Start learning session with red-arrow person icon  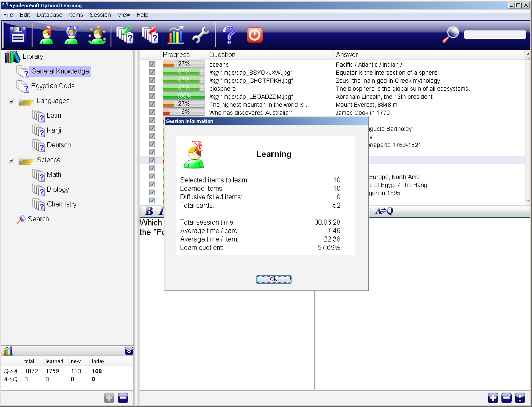point(46,35)
